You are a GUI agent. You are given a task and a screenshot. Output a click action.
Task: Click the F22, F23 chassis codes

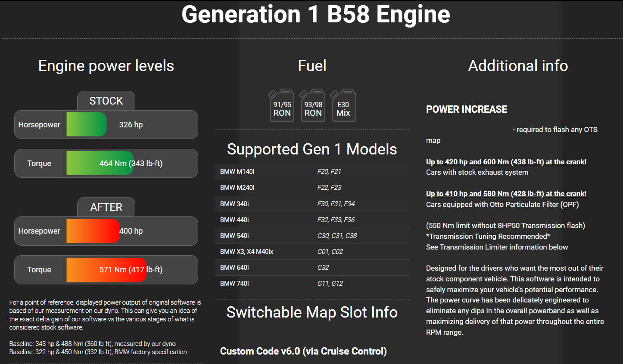(x=329, y=188)
